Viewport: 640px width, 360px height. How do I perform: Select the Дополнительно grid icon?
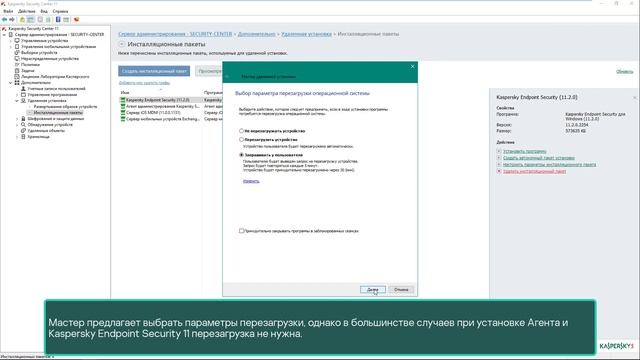click(x=17, y=82)
